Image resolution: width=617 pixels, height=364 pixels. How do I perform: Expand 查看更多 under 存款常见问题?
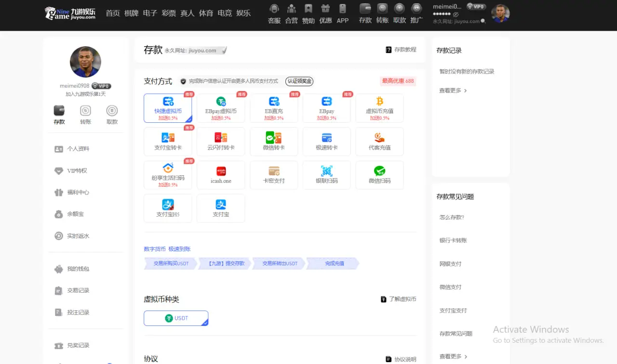(x=453, y=357)
